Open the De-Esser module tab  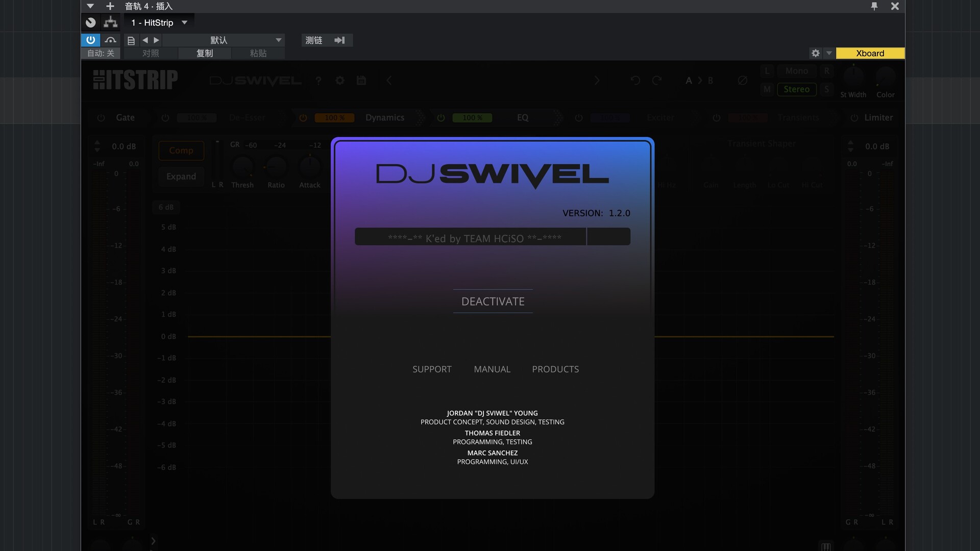click(x=247, y=118)
